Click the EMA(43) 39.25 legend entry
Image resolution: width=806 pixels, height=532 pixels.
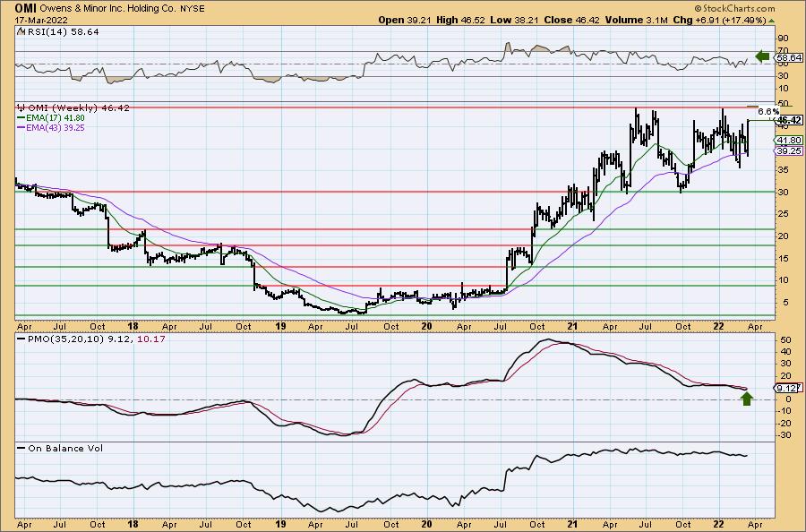[51, 127]
